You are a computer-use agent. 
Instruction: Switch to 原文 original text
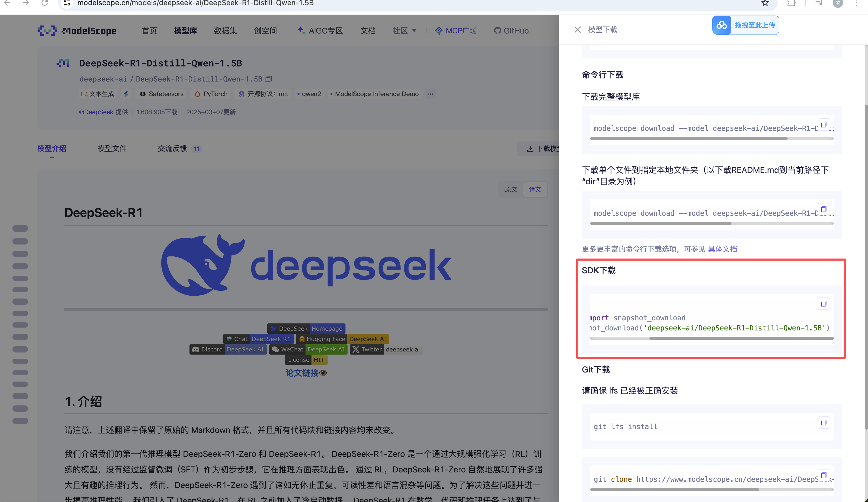pyautogui.click(x=511, y=189)
